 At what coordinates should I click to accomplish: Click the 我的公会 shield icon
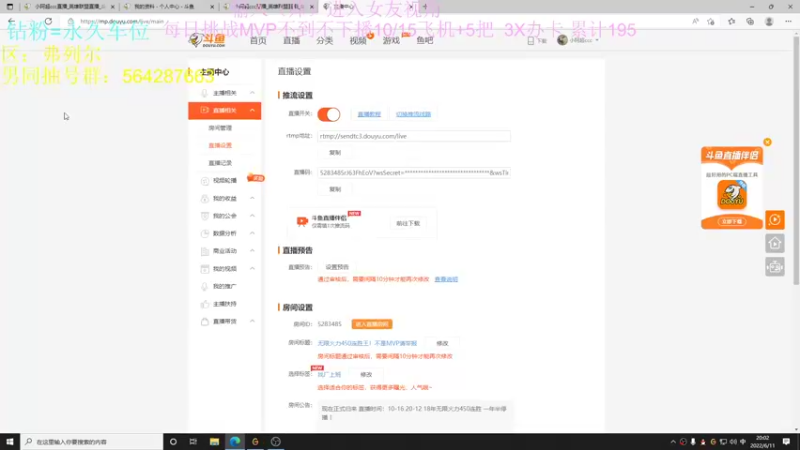205,216
